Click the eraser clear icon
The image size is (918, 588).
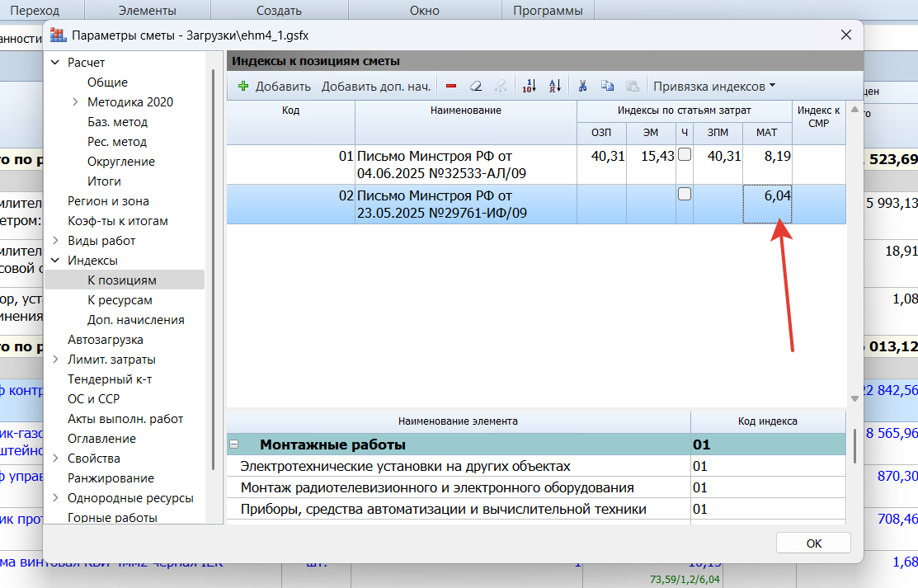click(475, 86)
